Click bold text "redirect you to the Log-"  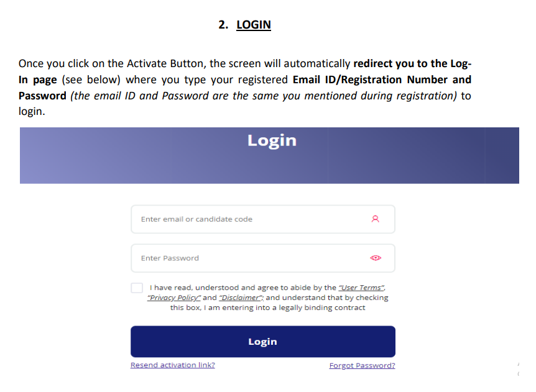coord(412,63)
